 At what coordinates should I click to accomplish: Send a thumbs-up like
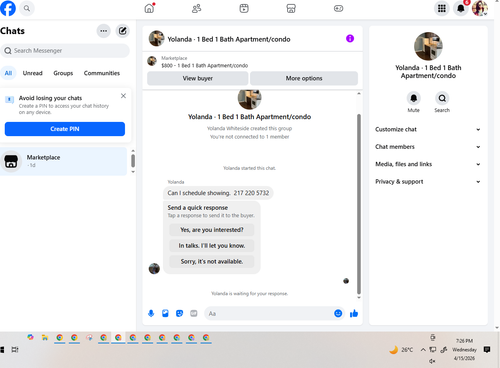[x=354, y=313]
